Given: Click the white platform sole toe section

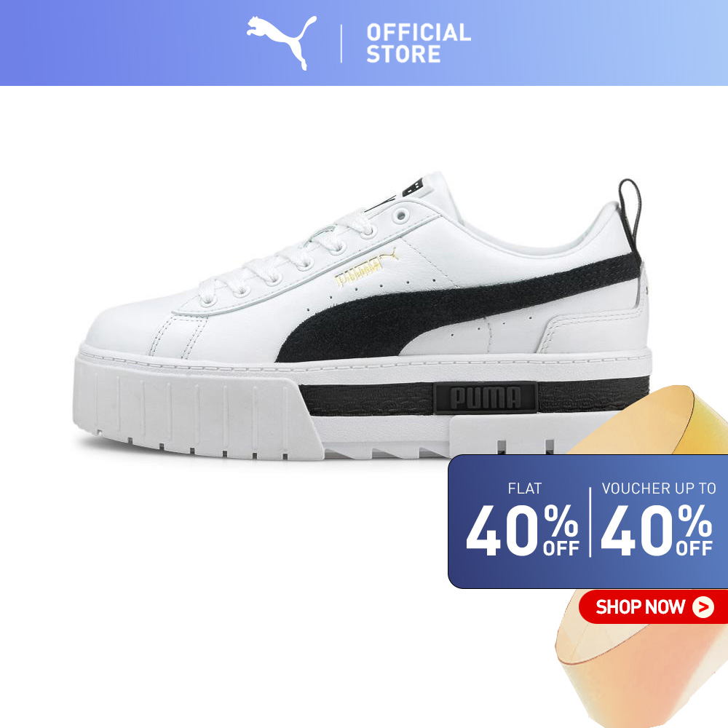Looking at the screenshot, I should (x=195, y=407).
